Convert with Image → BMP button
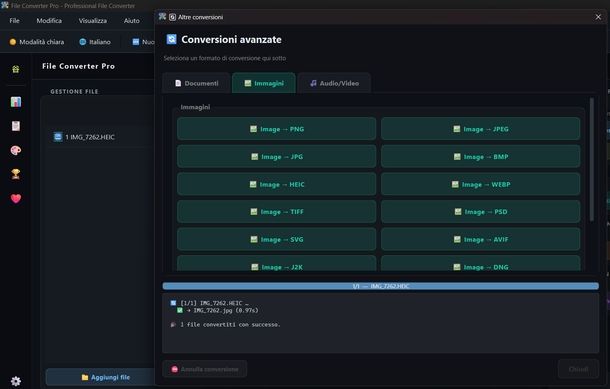 480,156
